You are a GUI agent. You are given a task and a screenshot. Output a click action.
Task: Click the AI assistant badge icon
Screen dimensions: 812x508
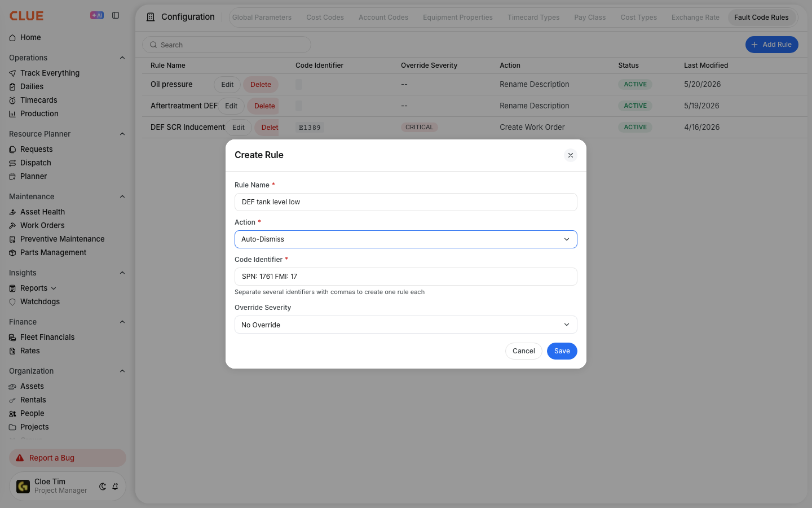click(x=97, y=15)
